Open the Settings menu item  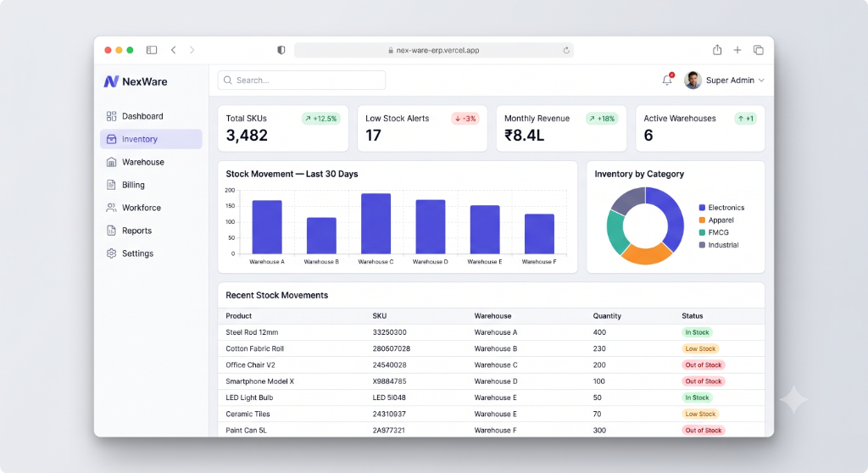[x=151, y=253]
